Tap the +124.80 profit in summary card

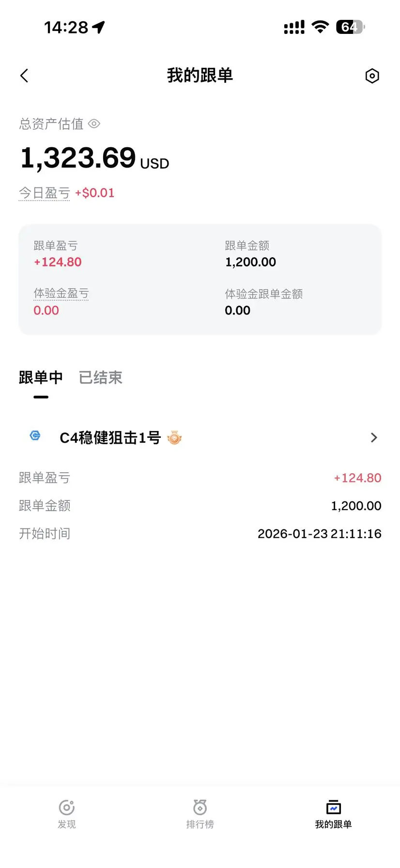pyautogui.click(x=58, y=262)
